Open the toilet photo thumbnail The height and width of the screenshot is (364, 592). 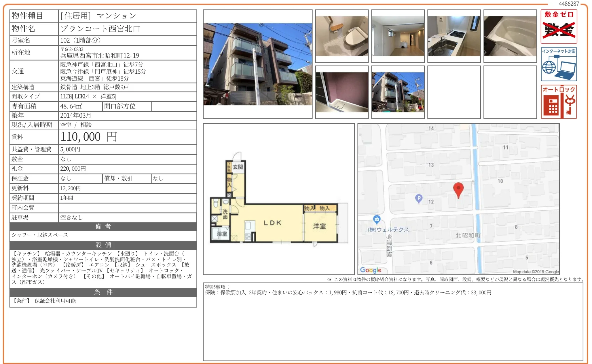[x=342, y=36]
